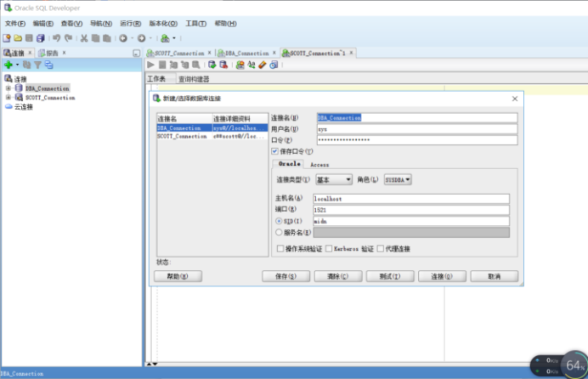
Task: Click the Autotrace icon in worksheet toolbar
Action: tap(185, 65)
